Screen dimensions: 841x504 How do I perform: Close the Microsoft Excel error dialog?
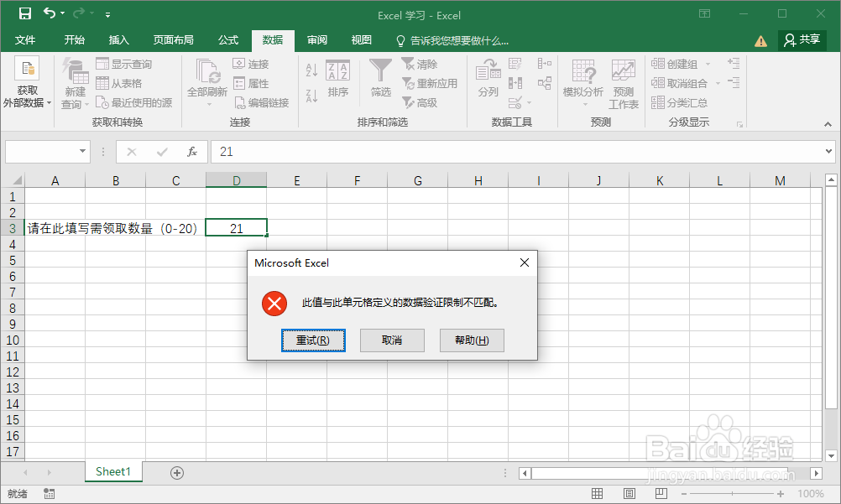pos(525,262)
